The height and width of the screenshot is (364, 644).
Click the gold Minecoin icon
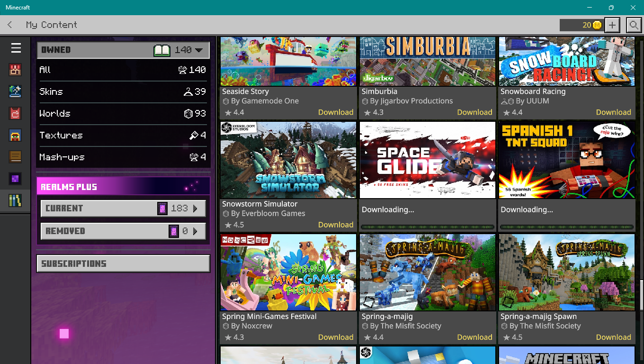click(x=597, y=25)
